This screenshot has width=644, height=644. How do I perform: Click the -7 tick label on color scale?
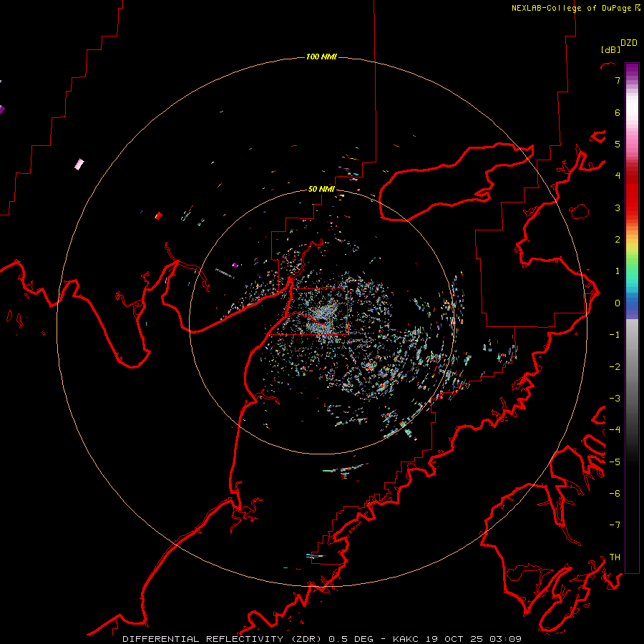click(x=615, y=525)
